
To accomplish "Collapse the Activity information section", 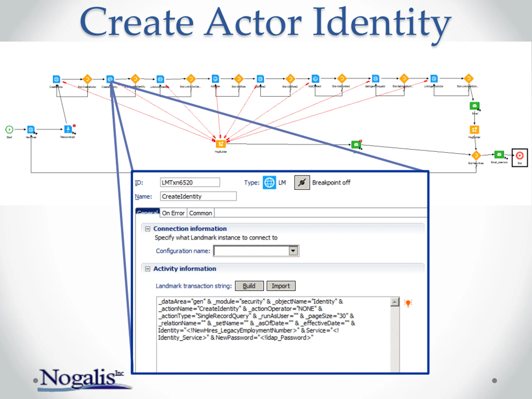I will click(x=148, y=269).
